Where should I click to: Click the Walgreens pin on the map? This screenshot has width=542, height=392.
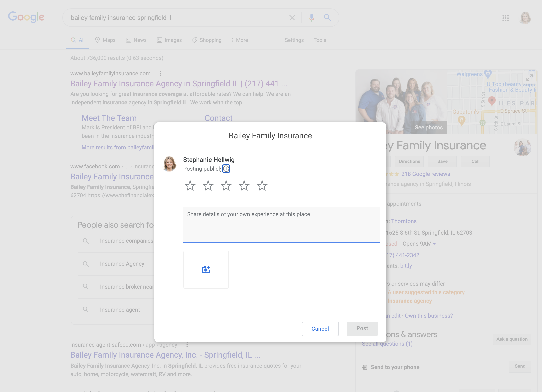488,74
